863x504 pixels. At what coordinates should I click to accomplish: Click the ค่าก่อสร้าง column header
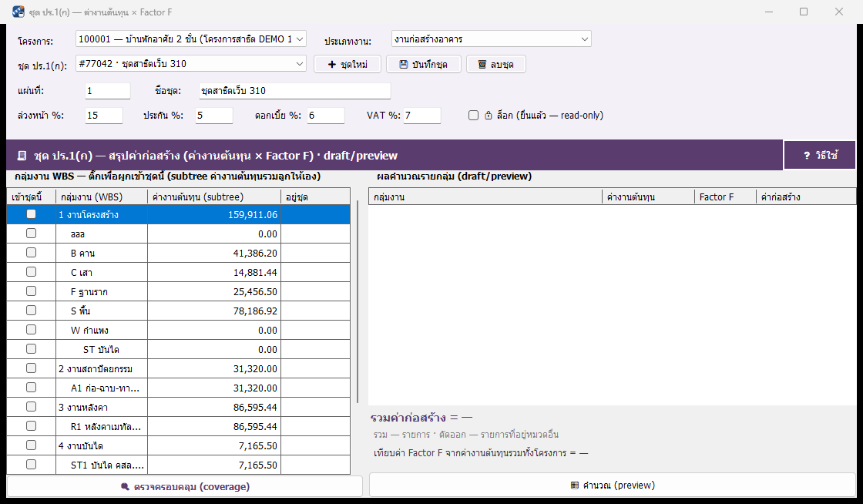click(806, 197)
